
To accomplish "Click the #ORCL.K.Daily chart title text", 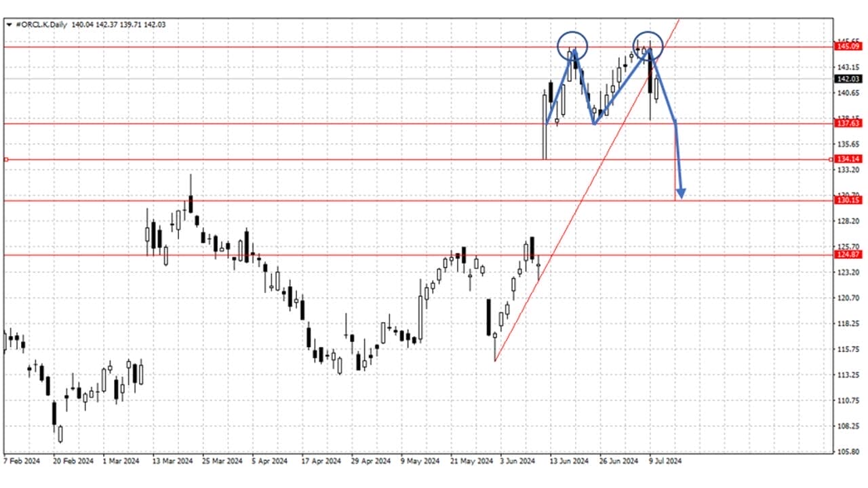I will click(x=41, y=25).
